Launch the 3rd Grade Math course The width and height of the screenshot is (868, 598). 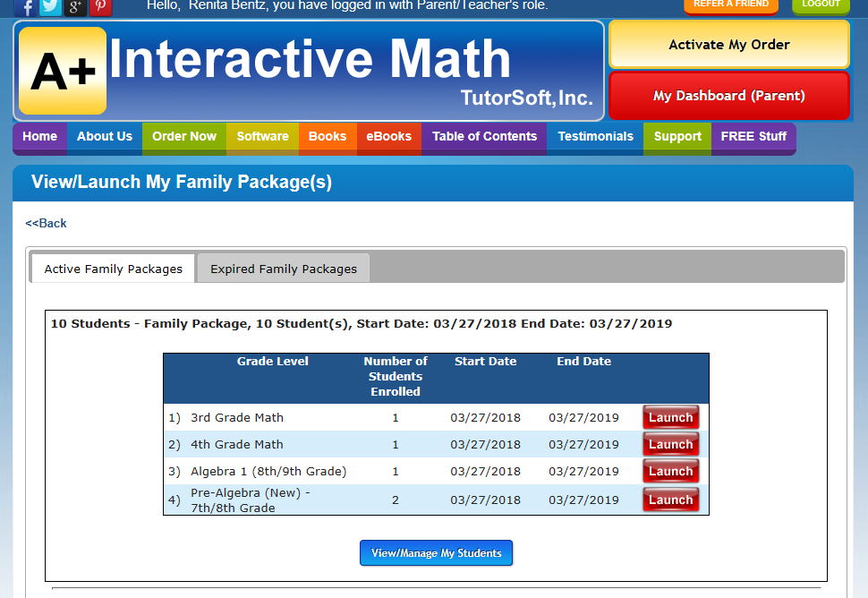(670, 417)
